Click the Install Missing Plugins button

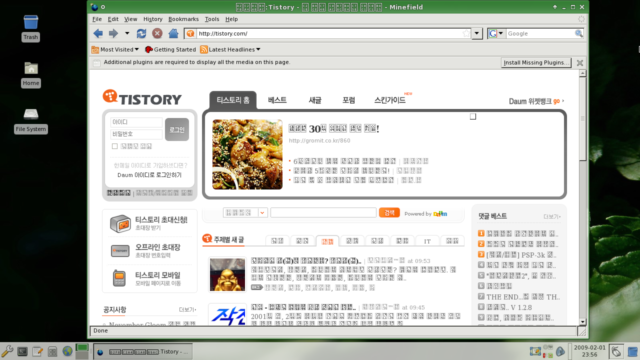[x=536, y=62]
